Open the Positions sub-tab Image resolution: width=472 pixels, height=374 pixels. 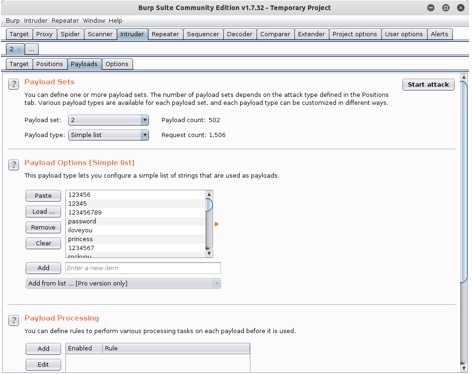[x=49, y=64]
